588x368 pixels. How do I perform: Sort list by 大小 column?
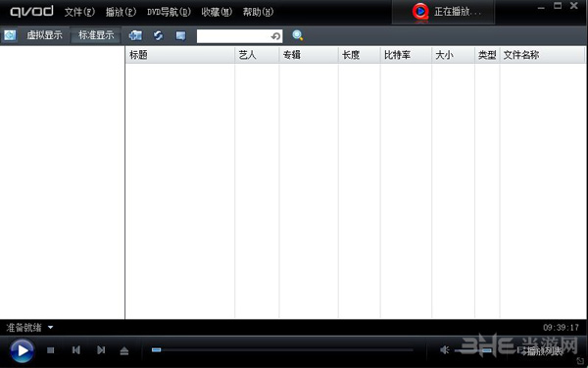[454, 55]
